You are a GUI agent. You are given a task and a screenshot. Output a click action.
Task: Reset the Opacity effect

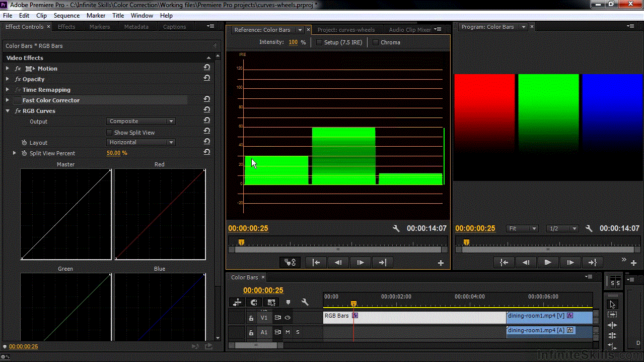[207, 79]
